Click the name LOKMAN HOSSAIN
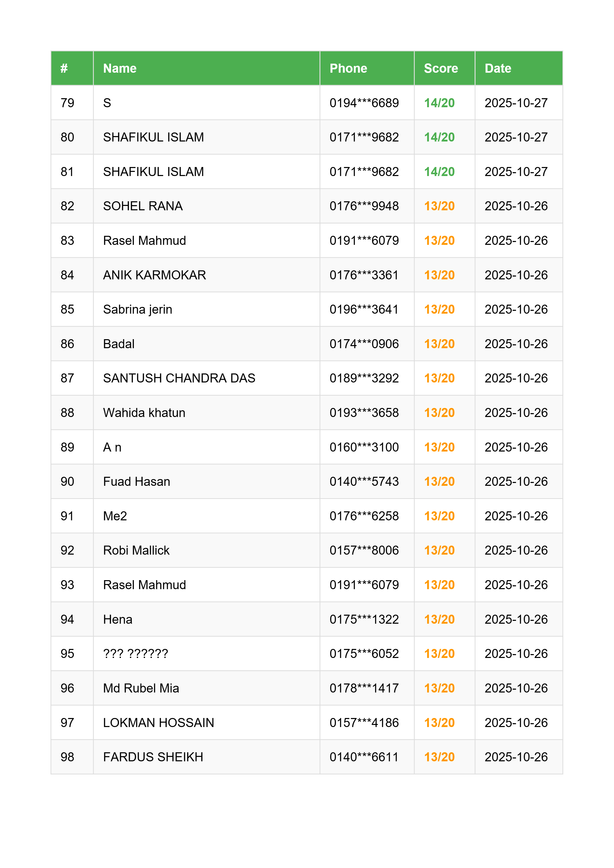614x868 pixels. (x=159, y=723)
